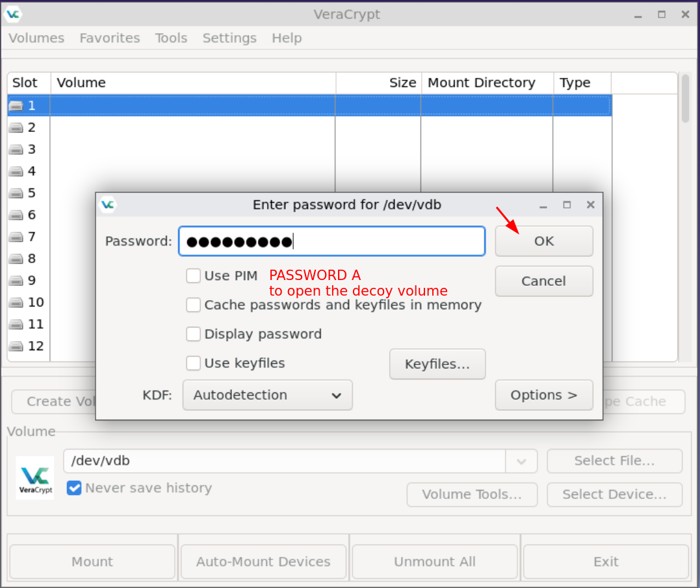The image size is (700, 588).
Task: Click the drive icon for slot 6
Action: [16, 215]
